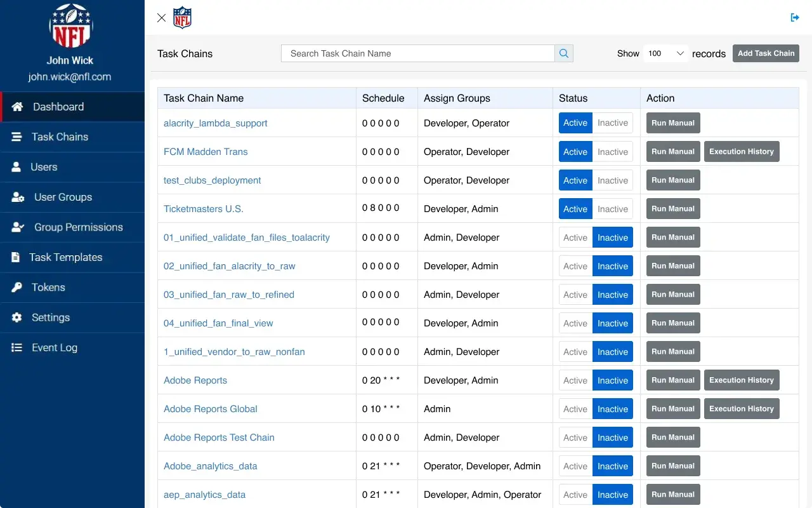Image resolution: width=812 pixels, height=508 pixels.
Task: Open the test_clubs_deployment task chain link
Action: click(212, 180)
